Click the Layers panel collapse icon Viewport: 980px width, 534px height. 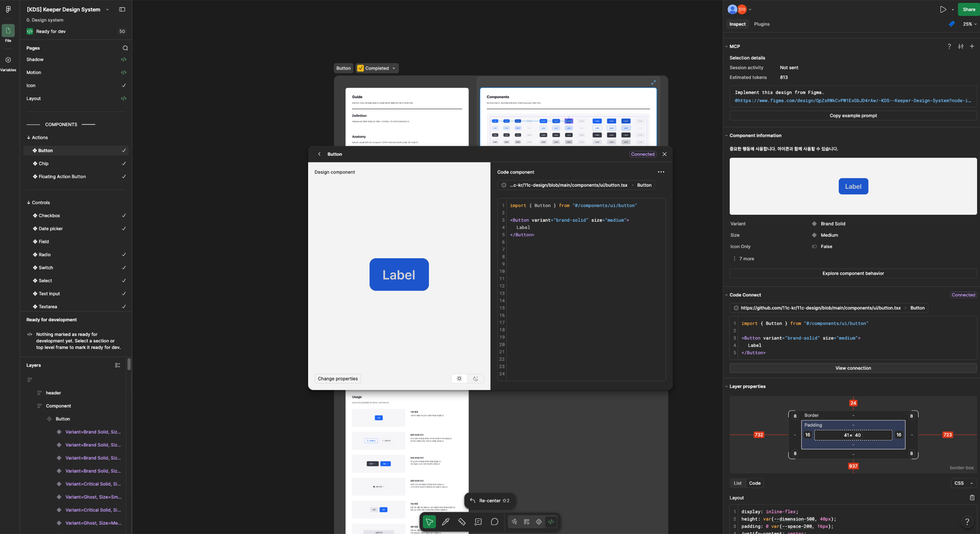(x=117, y=365)
